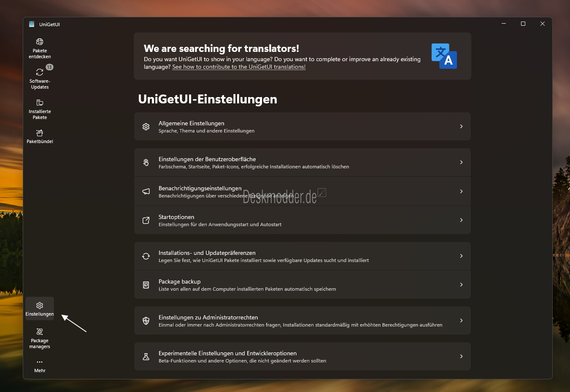This screenshot has width=570, height=392.
Task: Click the UniGetUI app icon in title bar
Action: pyautogui.click(x=32, y=24)
